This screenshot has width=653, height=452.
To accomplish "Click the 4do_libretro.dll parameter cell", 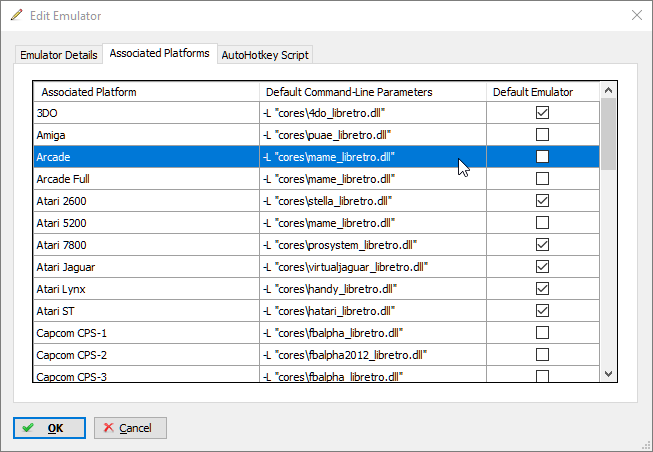I will [373, 113].
